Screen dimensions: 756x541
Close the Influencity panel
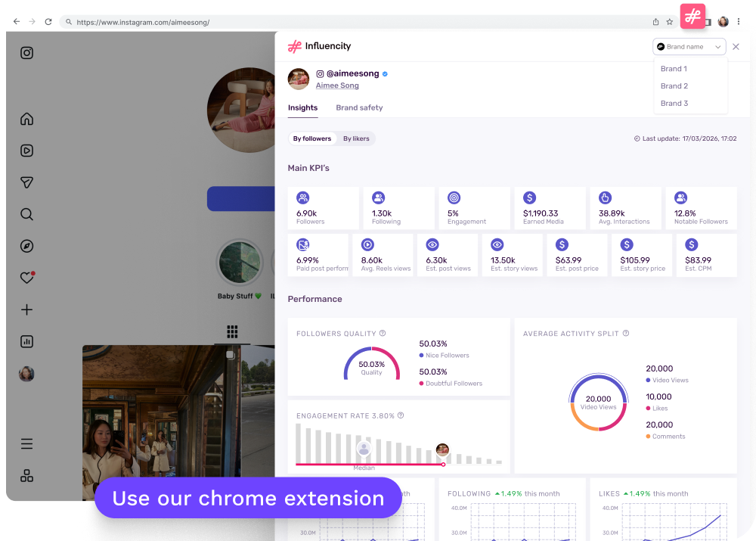click(736, 47)
